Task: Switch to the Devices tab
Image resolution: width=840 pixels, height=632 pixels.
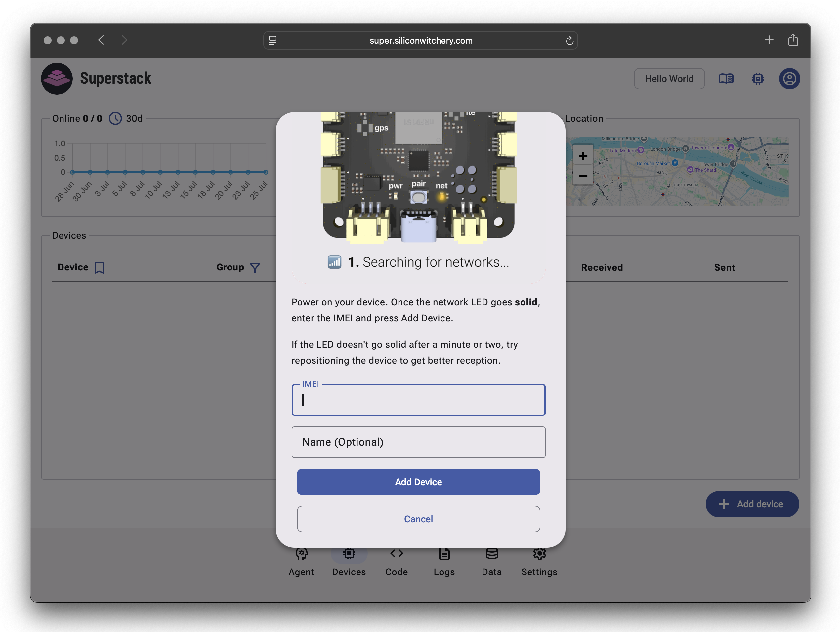Action: click(x=349, y=563)
